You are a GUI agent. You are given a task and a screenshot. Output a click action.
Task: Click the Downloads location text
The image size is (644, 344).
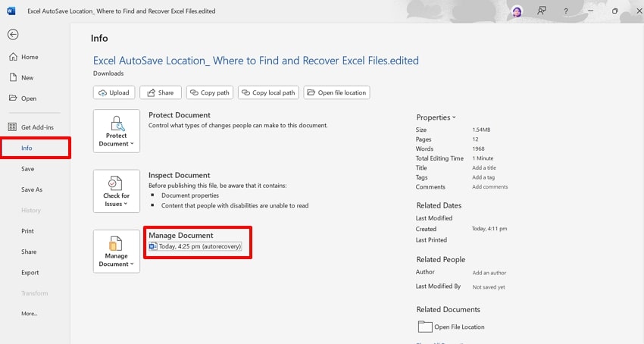tap(108, 73)
